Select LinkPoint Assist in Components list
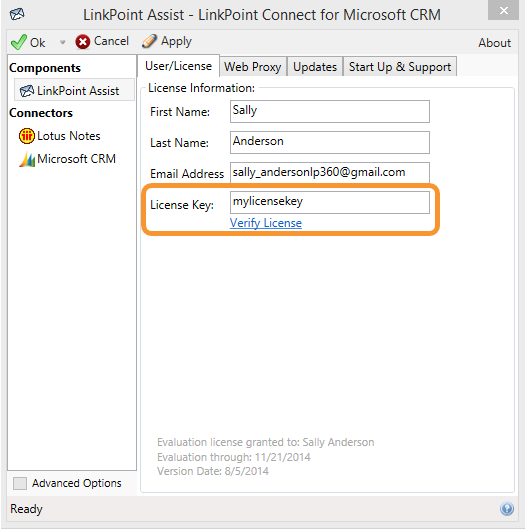The image size is (526, 530). [74, 90]
